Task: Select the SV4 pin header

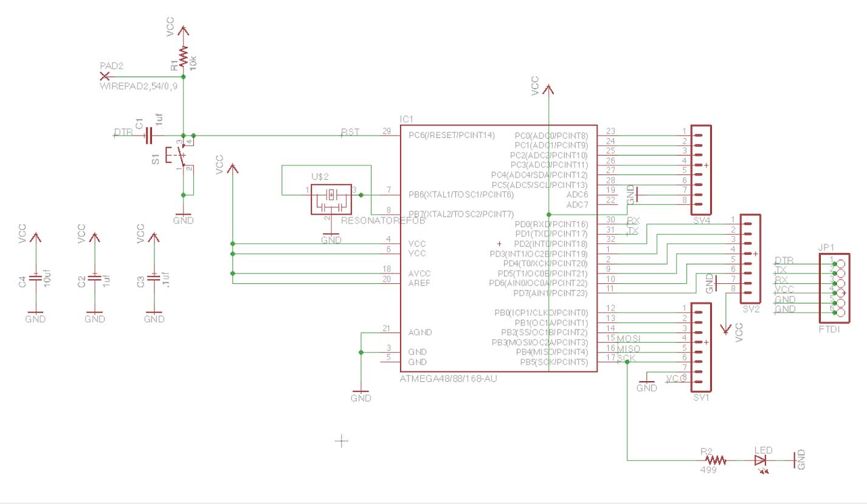Action: (x=700, y=170)
